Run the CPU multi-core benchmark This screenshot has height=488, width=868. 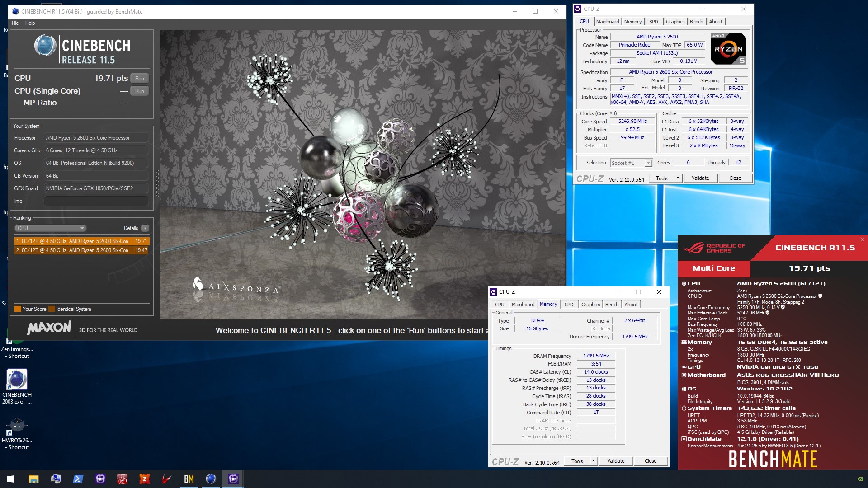coord(139,78)
